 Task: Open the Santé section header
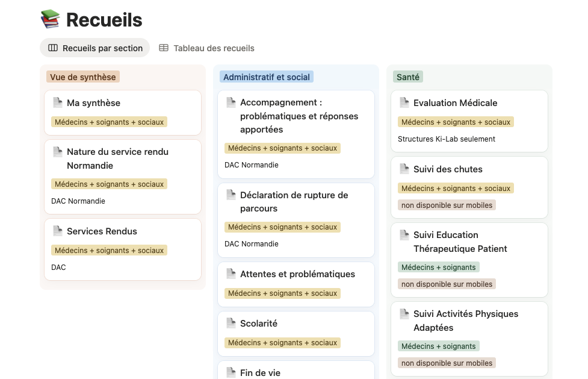pyautogui.click(x=408, y=77)
